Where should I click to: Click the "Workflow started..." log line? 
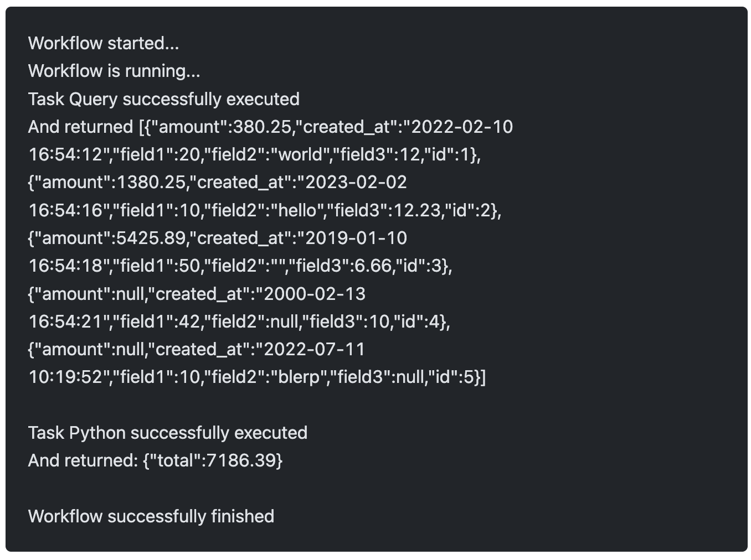pos(104,43)
